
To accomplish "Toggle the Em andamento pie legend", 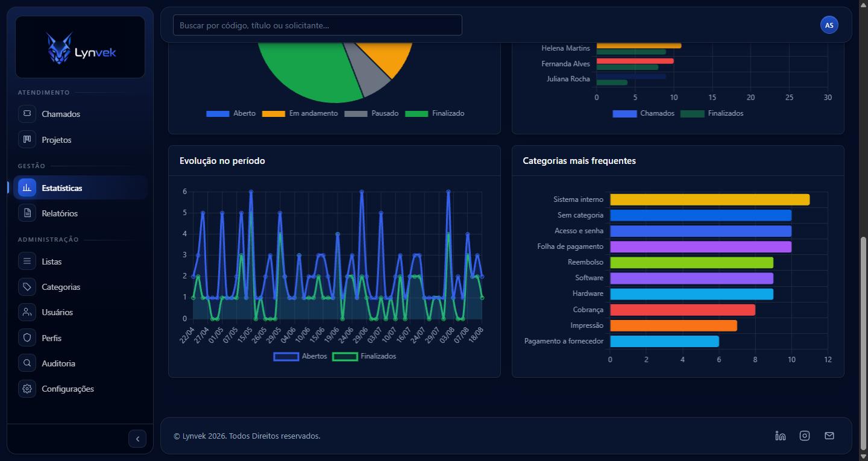I will [300, 113].
